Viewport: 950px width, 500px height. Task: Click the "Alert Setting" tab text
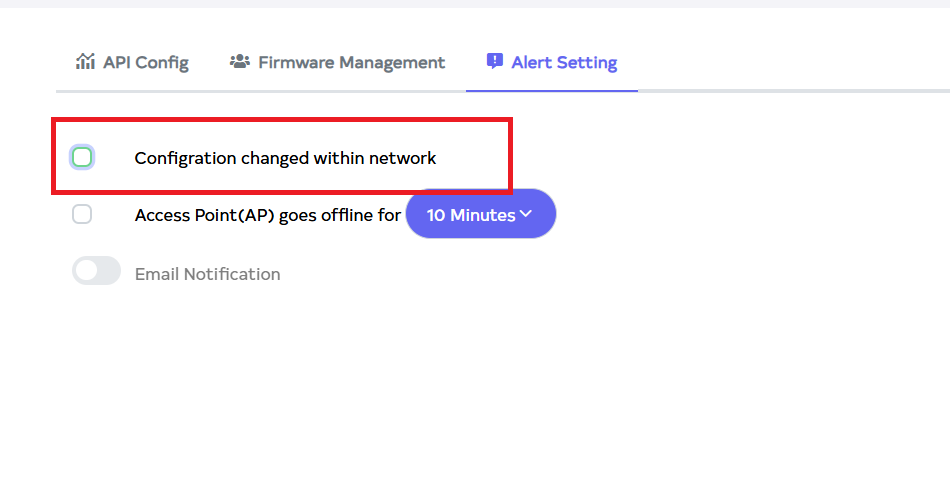(x=564, y=62)
